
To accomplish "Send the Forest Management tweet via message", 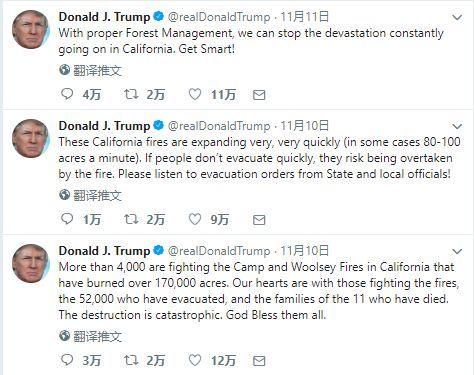I will pyautogui.click(x=259, y=95).
